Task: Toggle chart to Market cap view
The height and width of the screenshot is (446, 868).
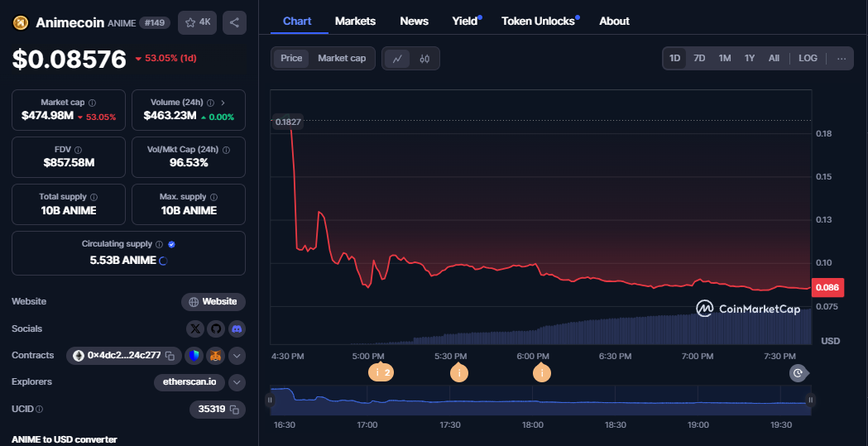Action: pyautogui.click(x=342, y=59)
